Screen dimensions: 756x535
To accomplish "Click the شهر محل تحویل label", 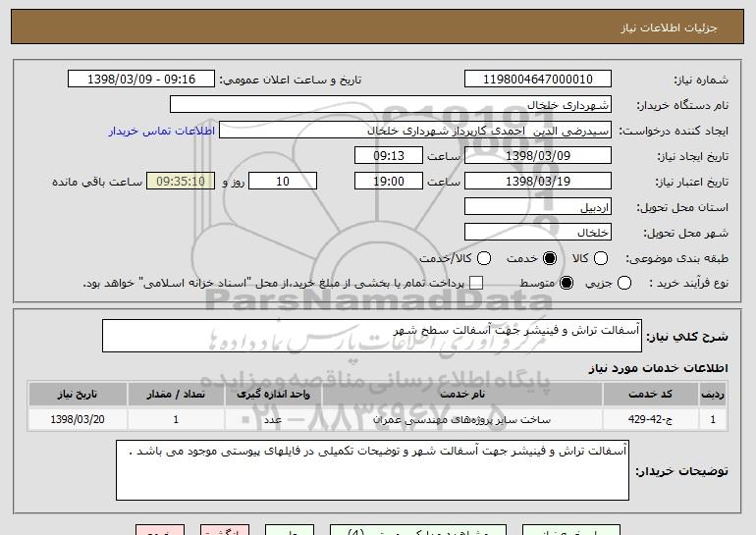I will 686,233.
